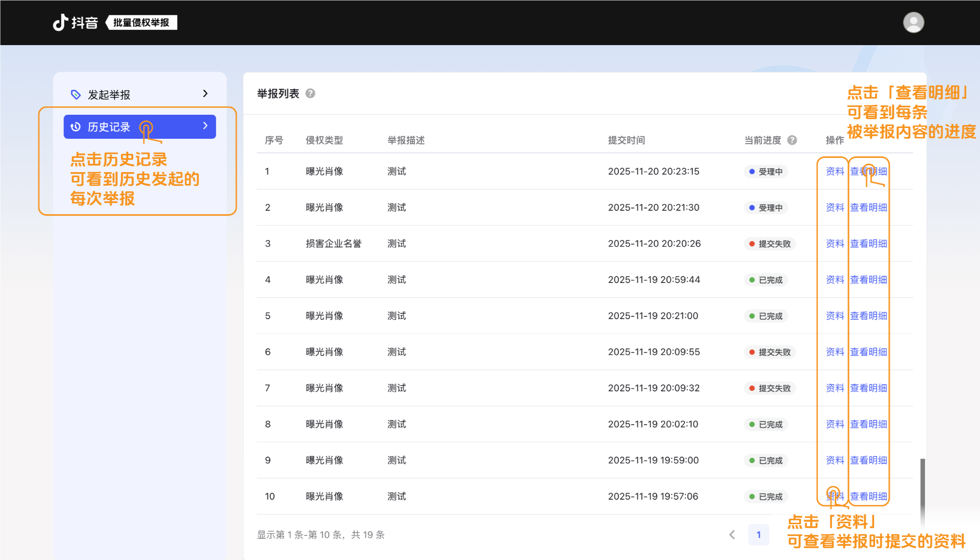Open the user avatar profile icon
This screenshot has width=980, height=560.
coord(913,23)
